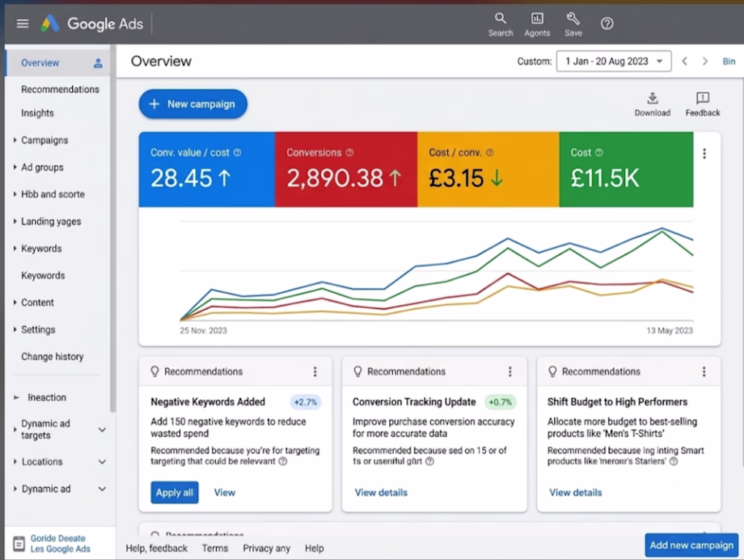
Task: Click info icon next to Cost / conv.
Action: tap(490, 152)
